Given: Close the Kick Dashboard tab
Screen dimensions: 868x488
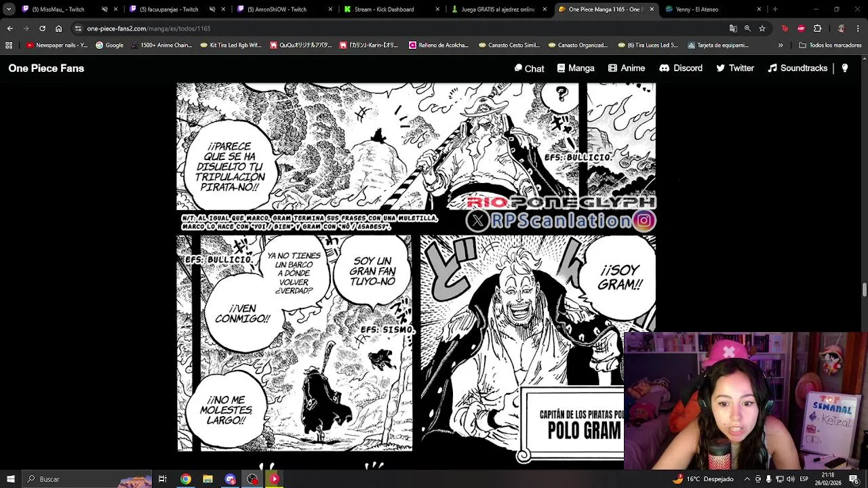Looking at the screenshot, I should pos(437,9).
